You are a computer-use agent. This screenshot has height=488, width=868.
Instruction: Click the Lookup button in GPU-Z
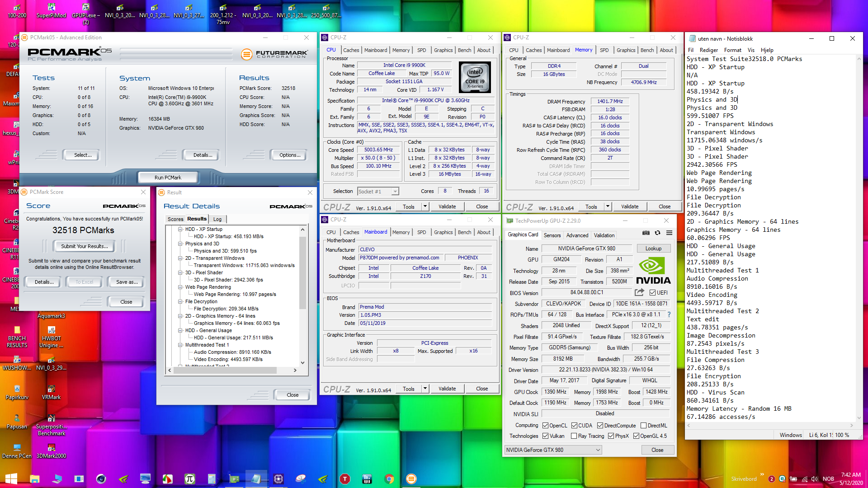(653, 248)
